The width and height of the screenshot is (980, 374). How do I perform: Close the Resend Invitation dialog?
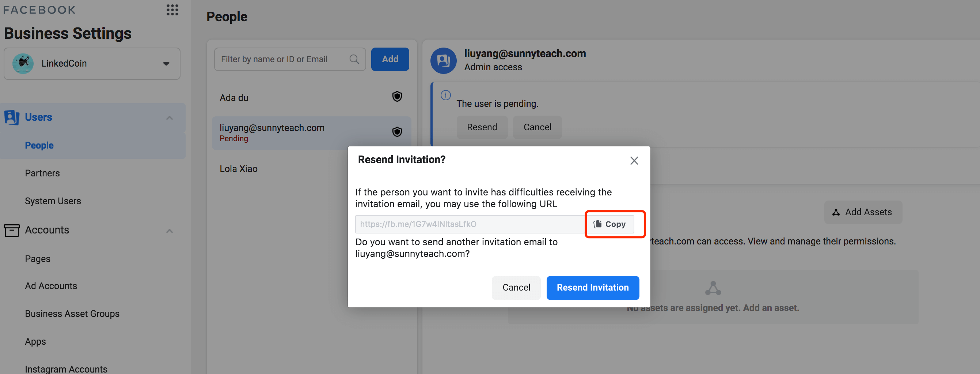(634, 161)
